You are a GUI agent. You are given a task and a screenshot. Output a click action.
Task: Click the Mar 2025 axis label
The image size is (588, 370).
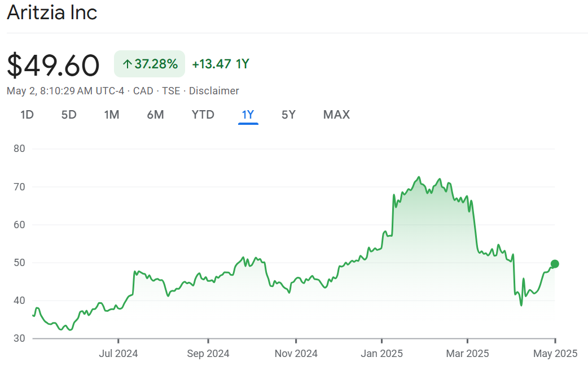(468, 354)
